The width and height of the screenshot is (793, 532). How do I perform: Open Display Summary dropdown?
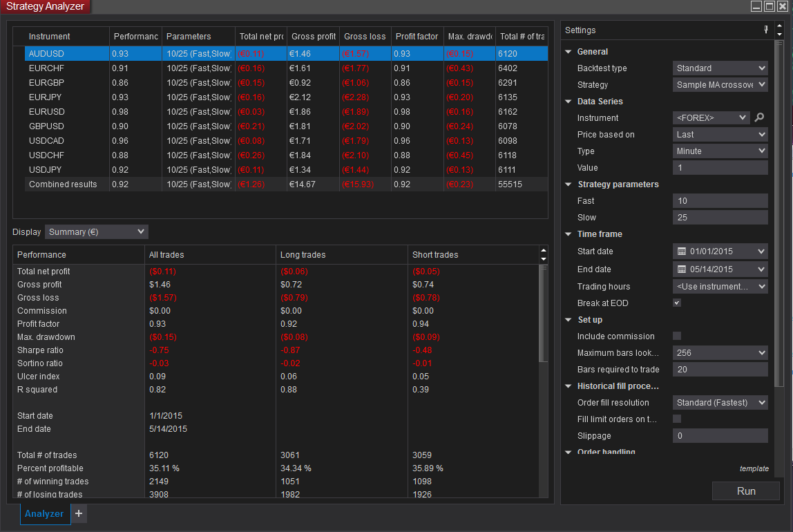point(97,231)
